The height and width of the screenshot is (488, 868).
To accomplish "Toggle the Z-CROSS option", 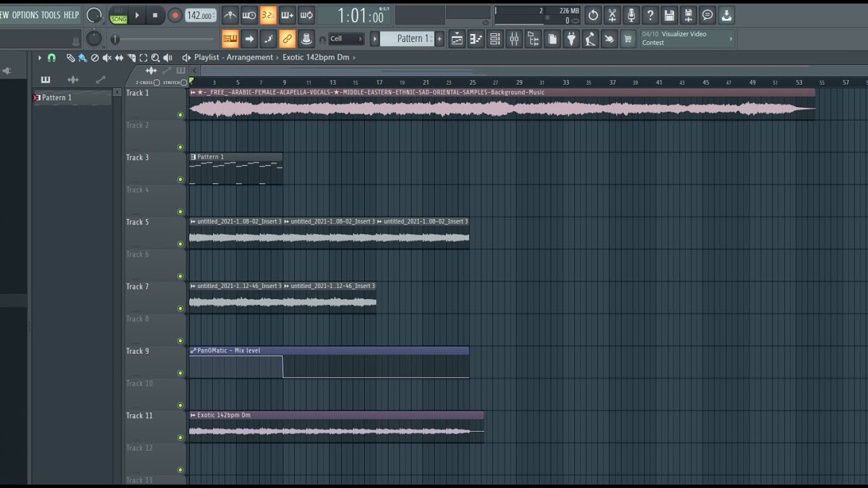I will click(x=157, y=83).
